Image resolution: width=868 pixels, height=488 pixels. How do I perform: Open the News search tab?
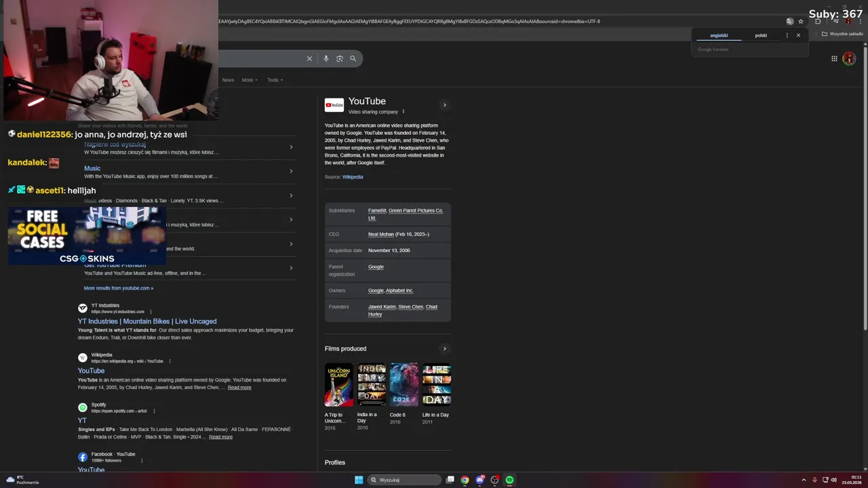[228, 80]
